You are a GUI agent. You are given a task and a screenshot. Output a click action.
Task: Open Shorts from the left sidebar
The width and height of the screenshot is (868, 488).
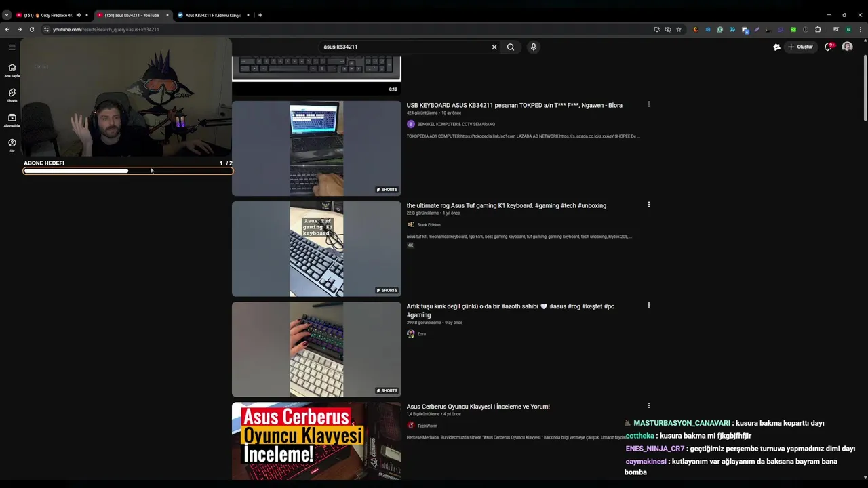pyautogui.click(x=12, y=95)
